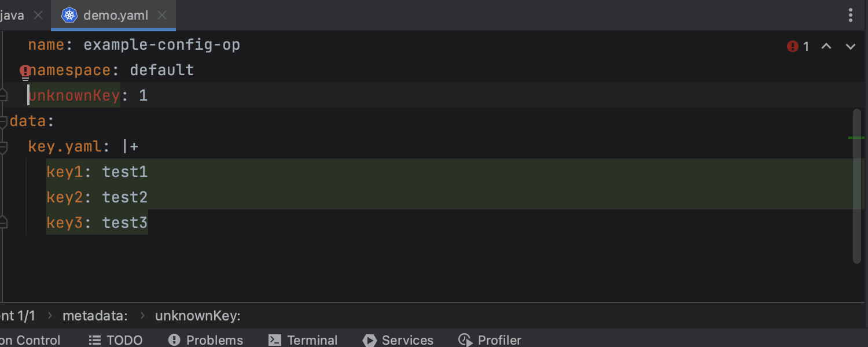Viewport: 868px width, 347px height.
Task: Open the Services tool window
Action: [x=398, y=340]
